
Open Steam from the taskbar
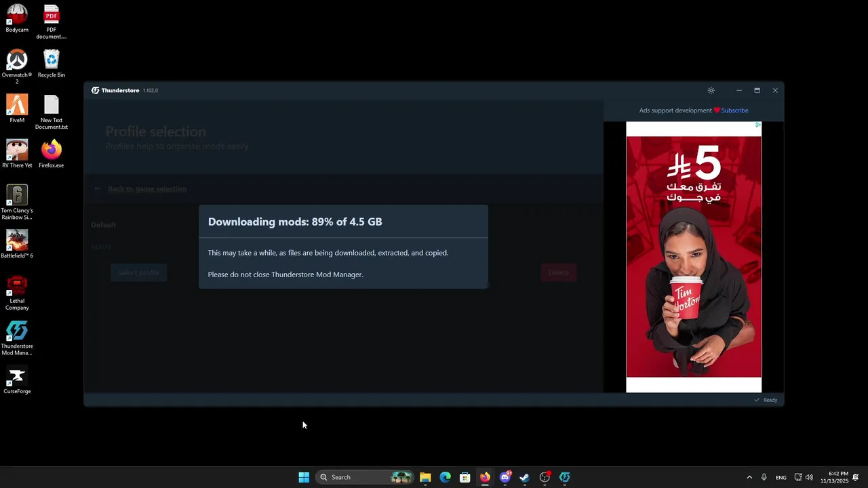[x=524, y=477]
